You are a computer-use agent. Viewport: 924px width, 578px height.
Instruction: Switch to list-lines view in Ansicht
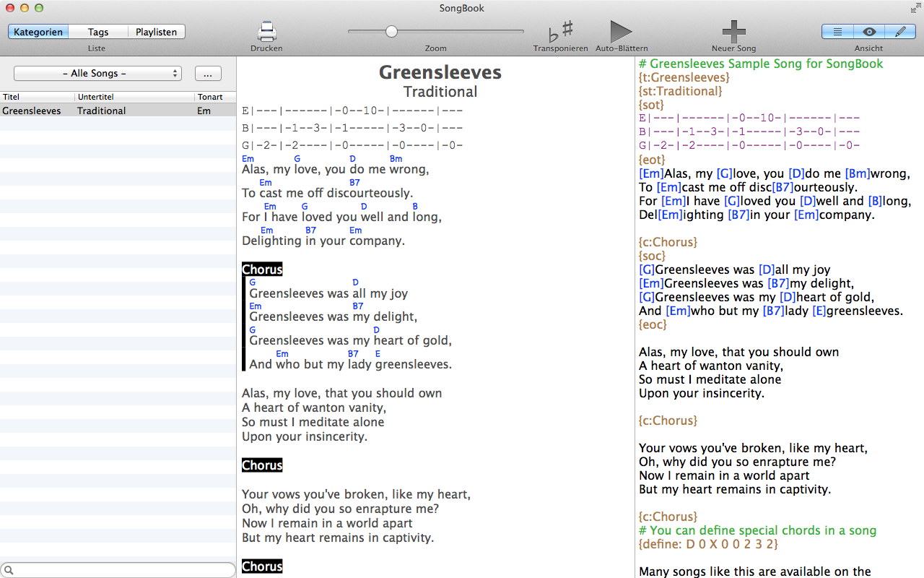click(x=837, y=32)
